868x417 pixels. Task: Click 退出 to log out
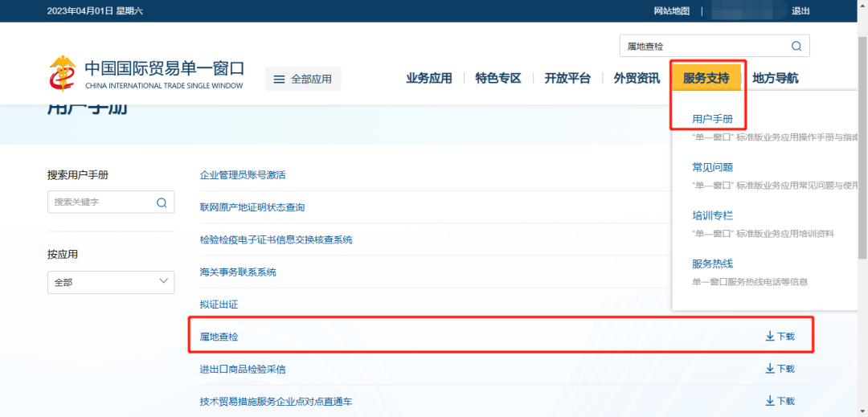pos(800,10)
